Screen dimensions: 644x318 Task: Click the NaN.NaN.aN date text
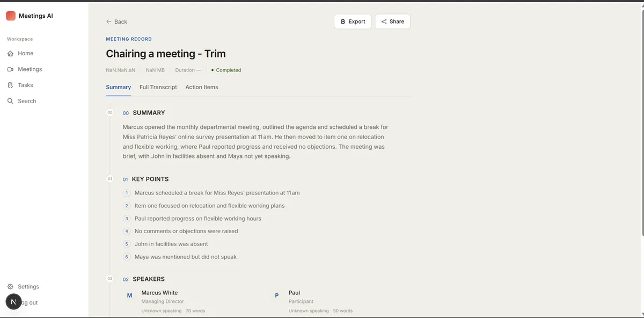coord(121,70)
